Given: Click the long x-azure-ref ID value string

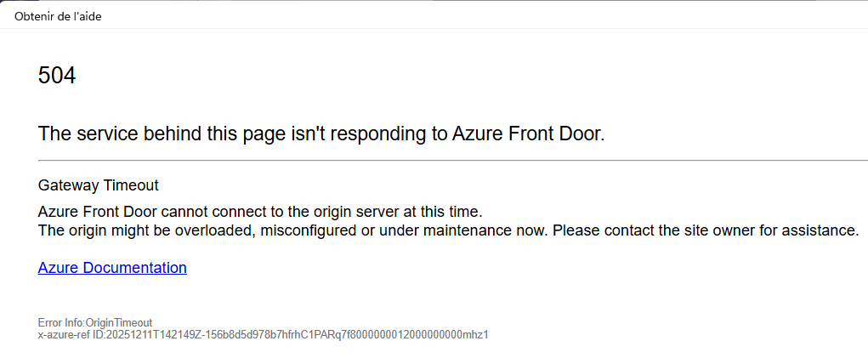Looking at the screenshot, I should coord(298,335).
